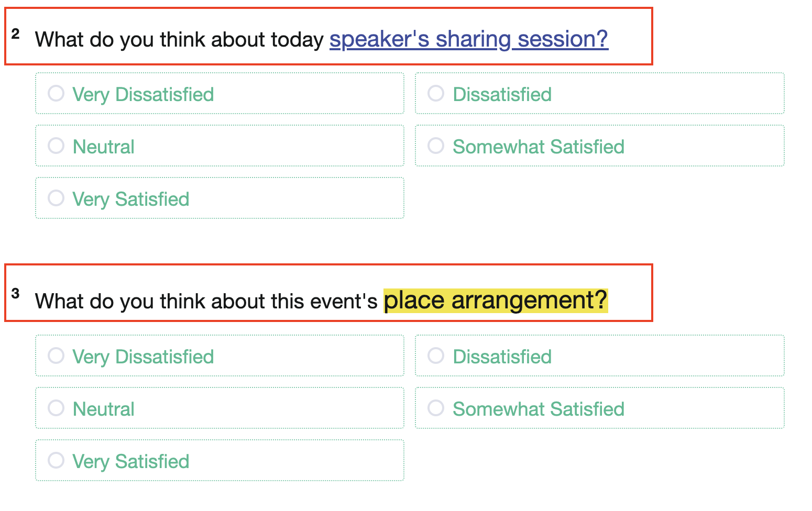
Task: Mark Very Satisfied radio for place arrangement
Action: click(56, 461)
